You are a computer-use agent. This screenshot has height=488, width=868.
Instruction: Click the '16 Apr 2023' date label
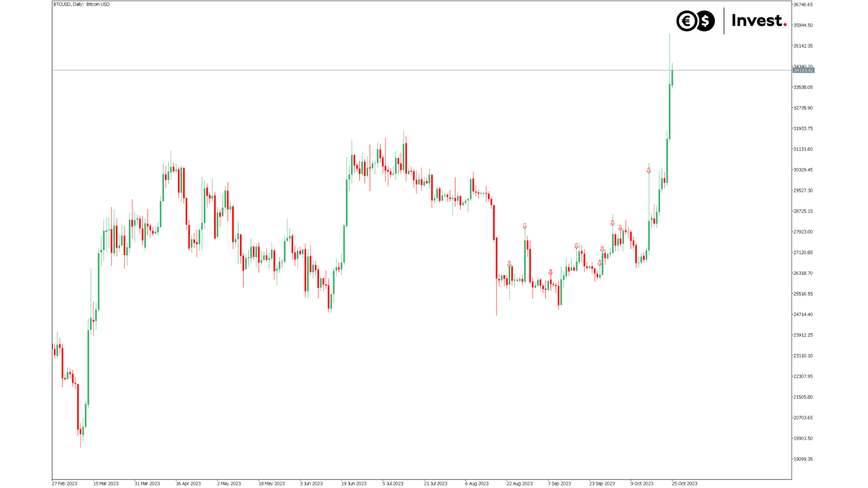189,483
